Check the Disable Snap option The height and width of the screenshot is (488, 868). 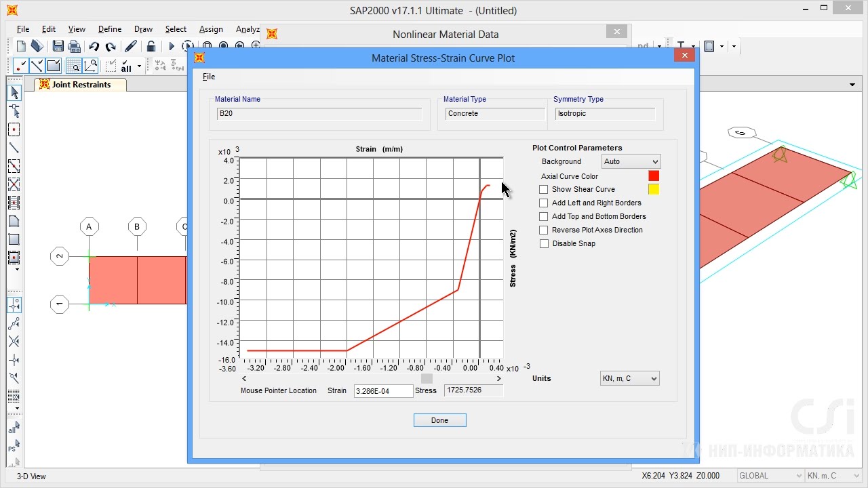544,244
